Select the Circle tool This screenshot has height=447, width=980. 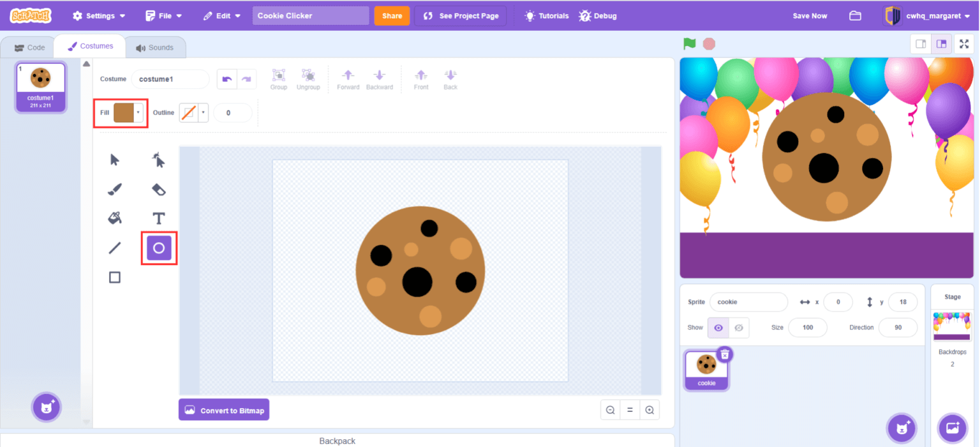[159, 248]
